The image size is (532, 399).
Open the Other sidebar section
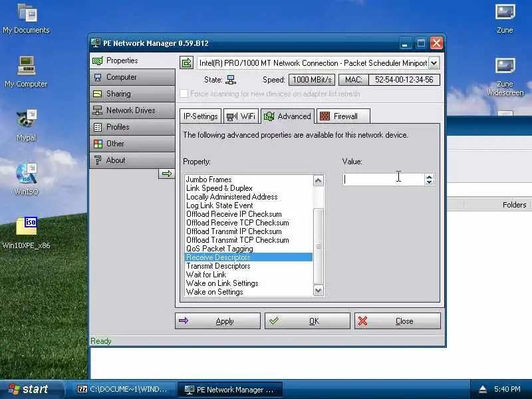tap(132, 144)
